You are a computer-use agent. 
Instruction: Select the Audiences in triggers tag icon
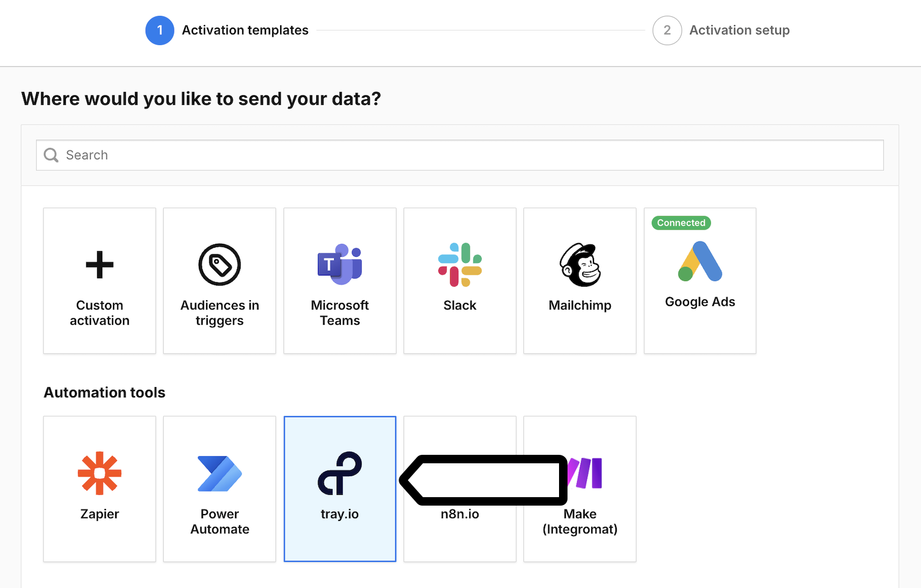point(220,265)
